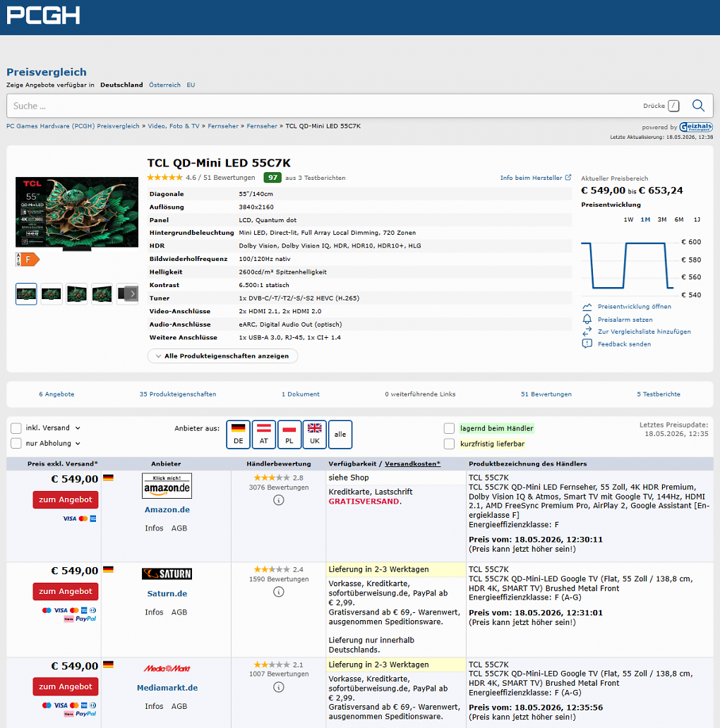Select the 1W price history range

(x=628, y=219)
